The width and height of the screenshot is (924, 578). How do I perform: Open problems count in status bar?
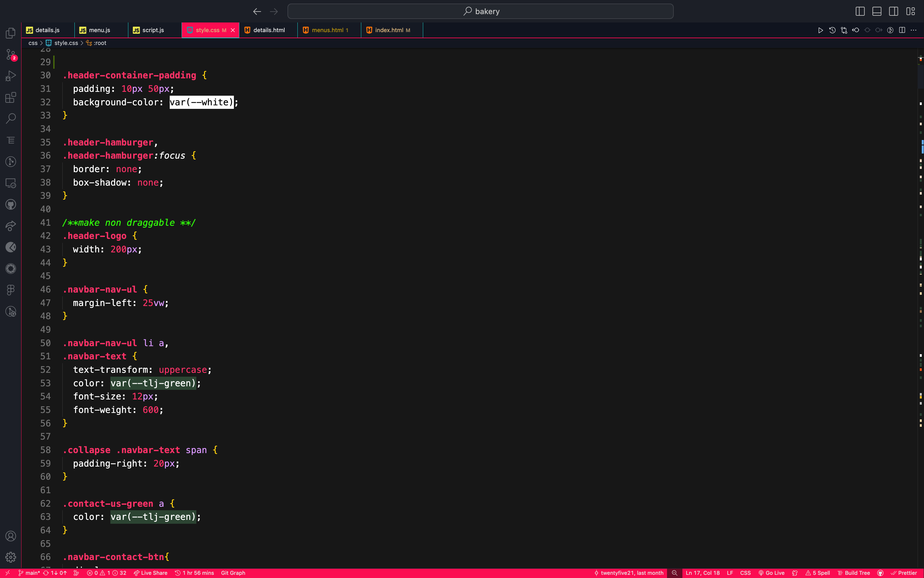[106, 573]
